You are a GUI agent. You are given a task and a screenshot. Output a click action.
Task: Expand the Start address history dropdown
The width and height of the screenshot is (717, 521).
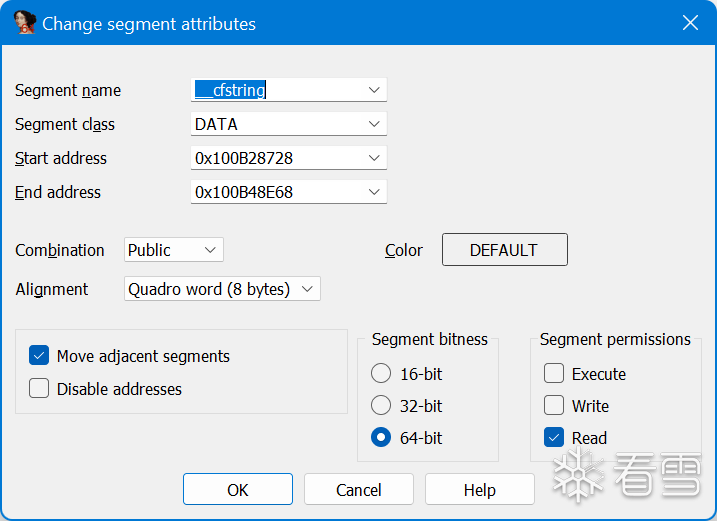coord(374,158)
